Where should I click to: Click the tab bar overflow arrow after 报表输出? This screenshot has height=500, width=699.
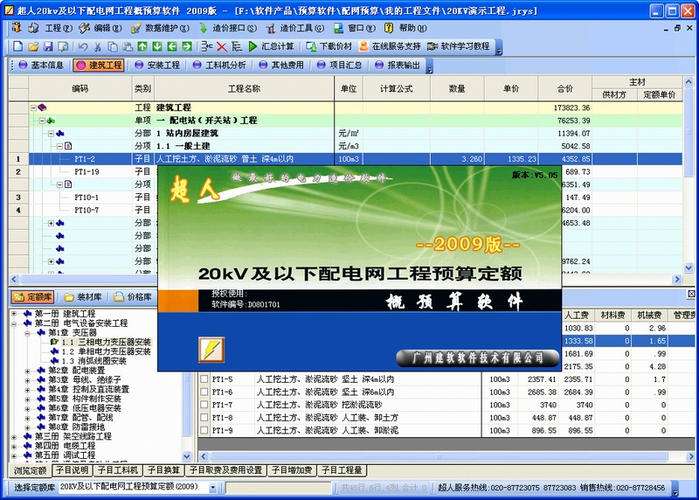pos(429,66)
